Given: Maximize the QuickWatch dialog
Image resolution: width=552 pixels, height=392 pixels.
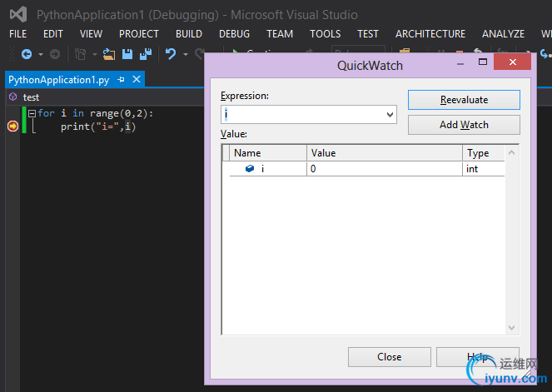Looking at the screenshot, I should pyautogui.click(x=483, y=62).
